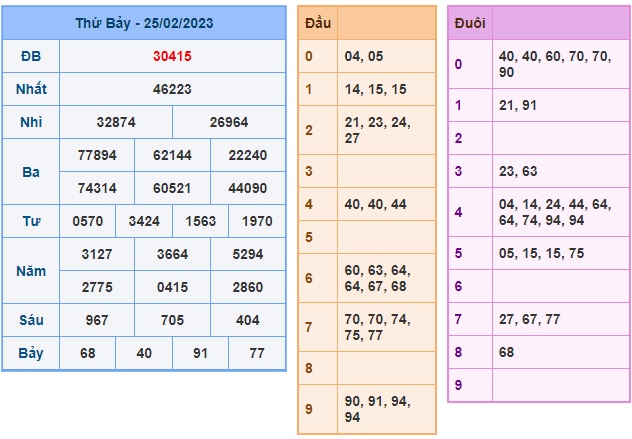This screenshot has width=632, height=439.
Task: Click the number 62144
Action: pyautogui.click(x=172, y=155)
